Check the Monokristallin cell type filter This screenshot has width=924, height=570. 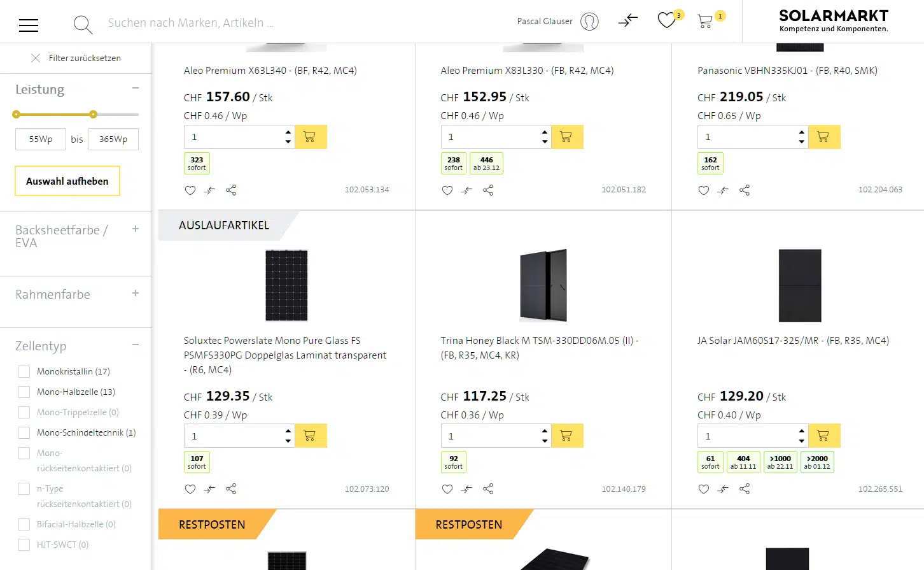coord(24,372)
